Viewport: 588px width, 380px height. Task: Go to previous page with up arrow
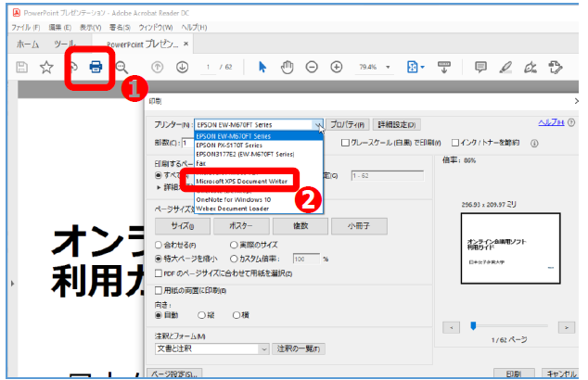tap(157, 68)
